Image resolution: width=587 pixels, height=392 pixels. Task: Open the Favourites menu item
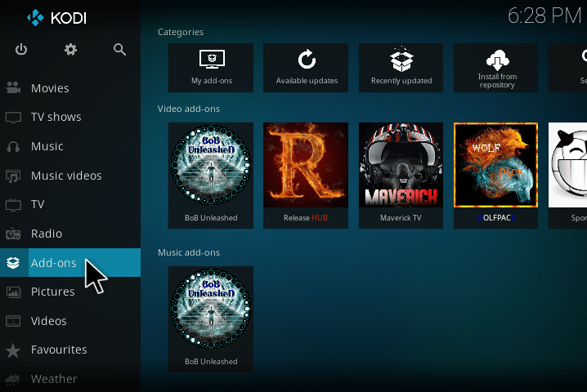pos(70,350)
